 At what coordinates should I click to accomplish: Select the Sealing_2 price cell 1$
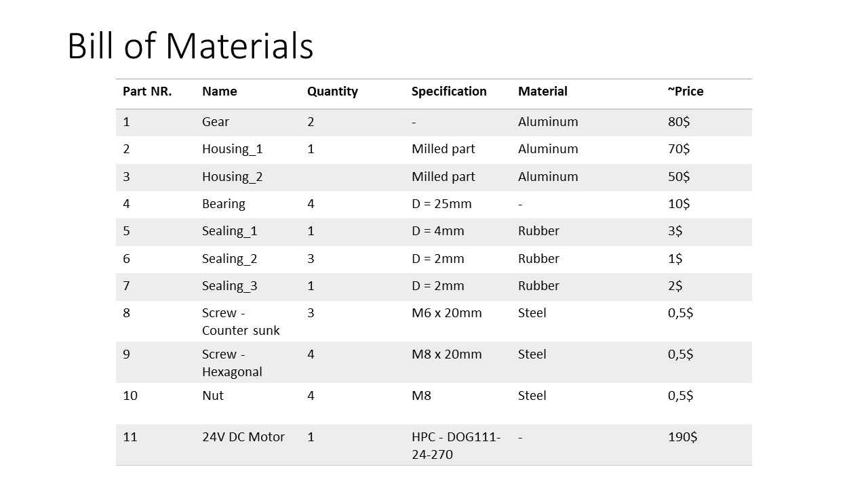(x=675, y=259)
